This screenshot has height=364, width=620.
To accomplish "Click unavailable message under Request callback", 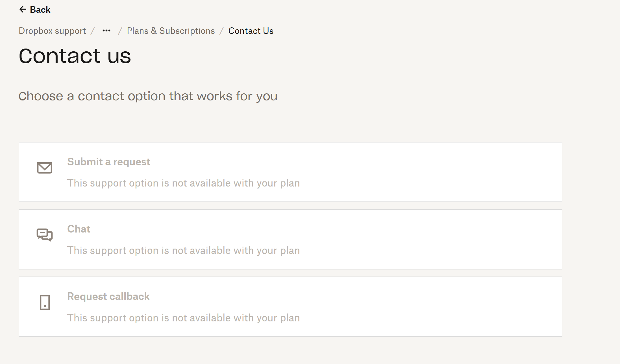I will click(x=183, y=318).
